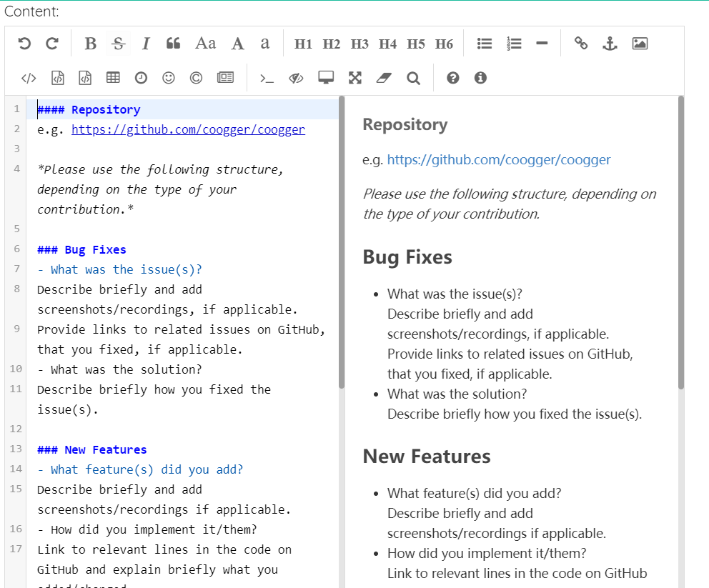Click '- How did you implement it/them?' line

pyautogui.click(x=147, y=529)
